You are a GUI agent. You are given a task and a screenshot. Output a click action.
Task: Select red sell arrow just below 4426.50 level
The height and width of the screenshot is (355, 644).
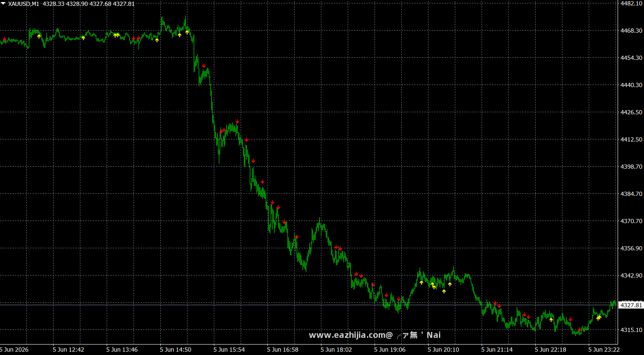237,121
